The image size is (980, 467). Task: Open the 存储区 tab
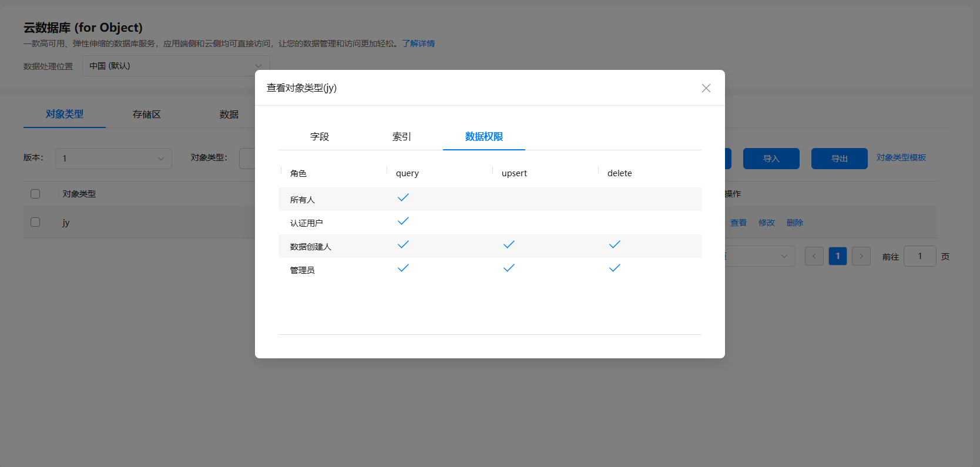coord(147,115)
